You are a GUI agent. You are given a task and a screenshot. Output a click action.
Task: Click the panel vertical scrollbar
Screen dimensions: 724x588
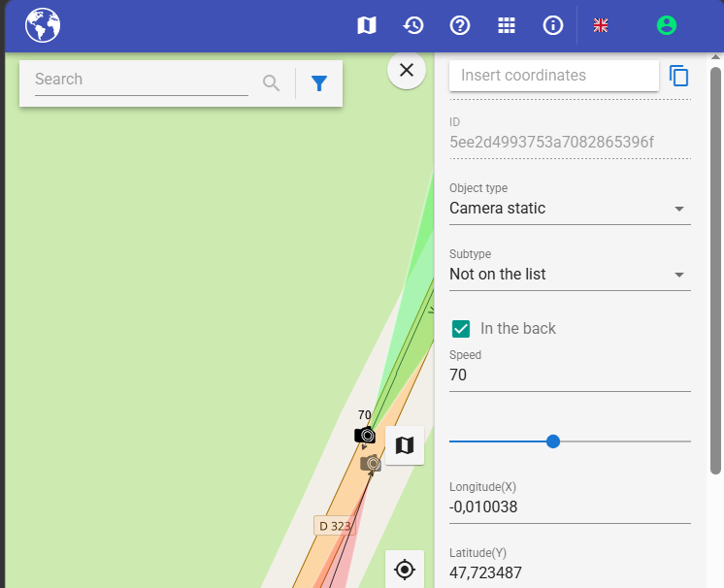(x=715, y=271)
